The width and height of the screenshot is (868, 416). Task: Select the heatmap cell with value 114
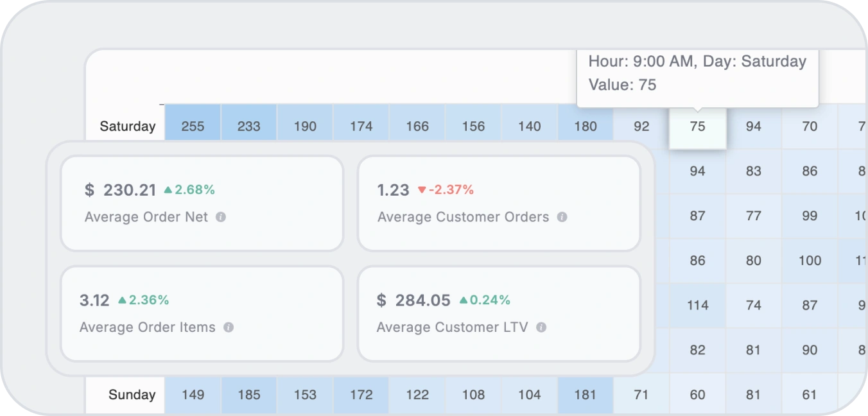(x=697, y=306)
